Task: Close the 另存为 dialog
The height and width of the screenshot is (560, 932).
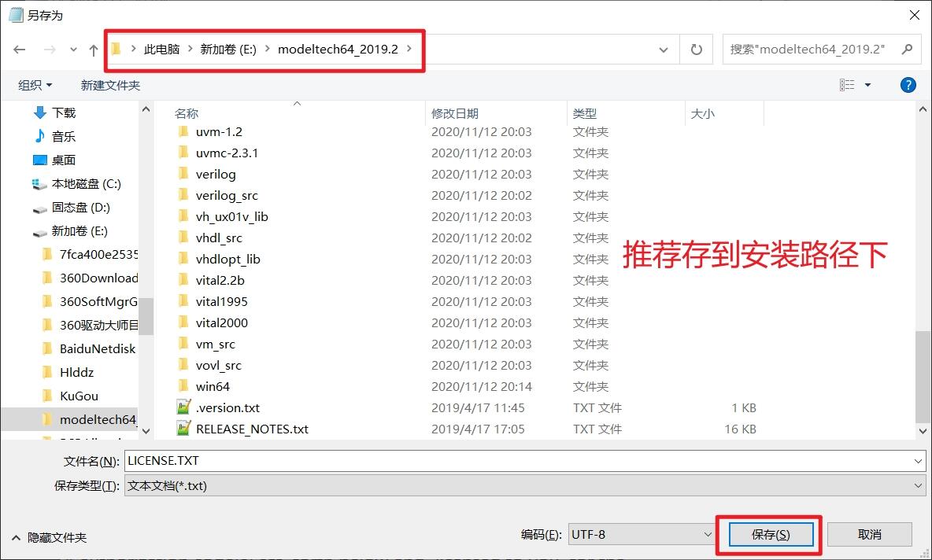Action: (x=915, y=15)
